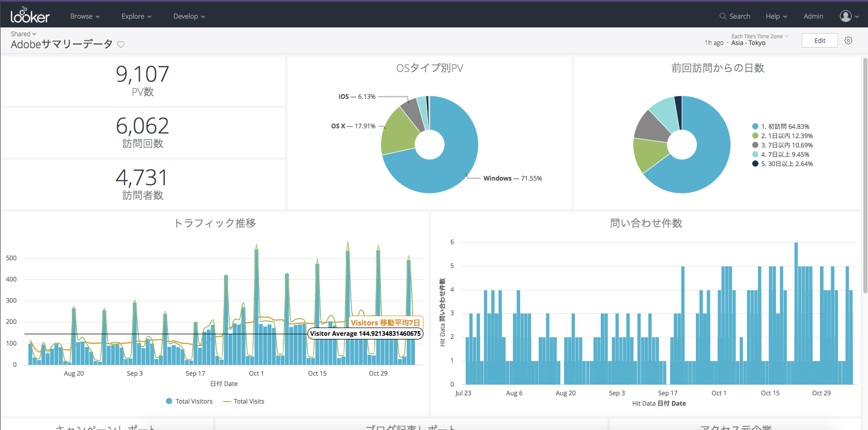868x430 pixels.
Task: Open dashboard settings gear icon
Action: coord(848,40)
